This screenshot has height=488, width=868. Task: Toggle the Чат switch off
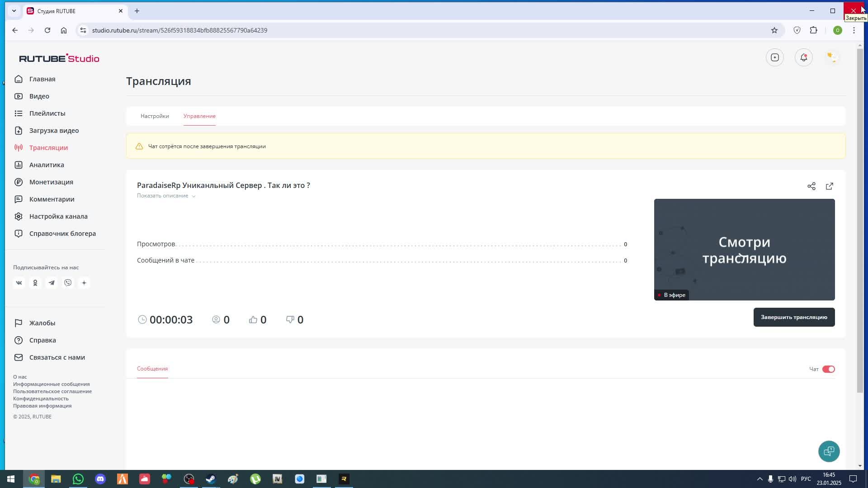(x=829, y=369)
